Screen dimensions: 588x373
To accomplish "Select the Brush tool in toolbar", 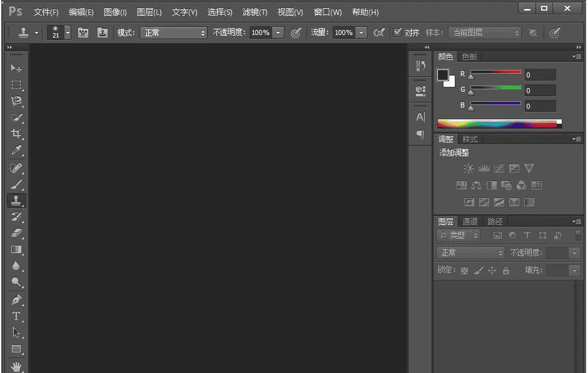I will [16, 184].
